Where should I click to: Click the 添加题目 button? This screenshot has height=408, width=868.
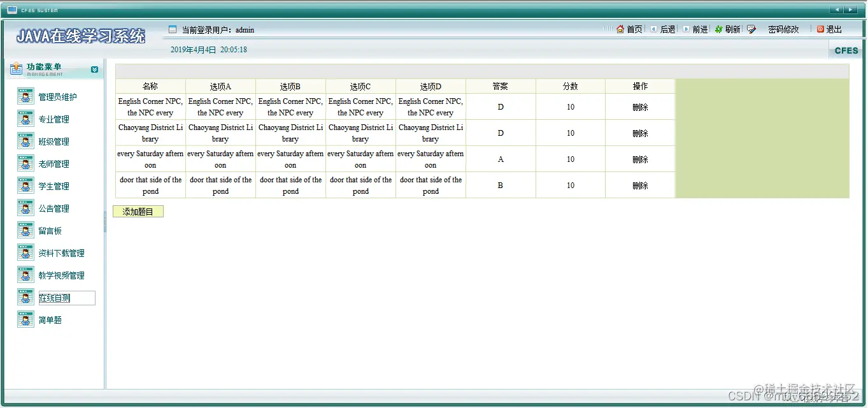tap(138, 212)
